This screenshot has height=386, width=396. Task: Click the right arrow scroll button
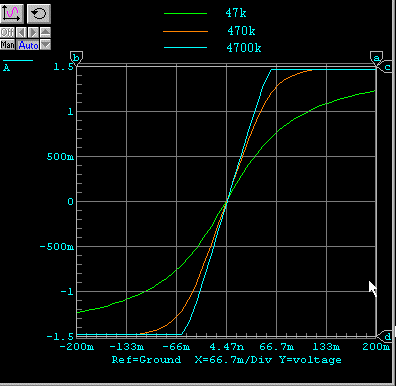33,32
